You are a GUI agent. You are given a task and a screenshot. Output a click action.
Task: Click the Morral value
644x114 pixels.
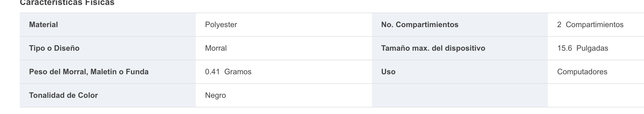click(x=216, y=48)
